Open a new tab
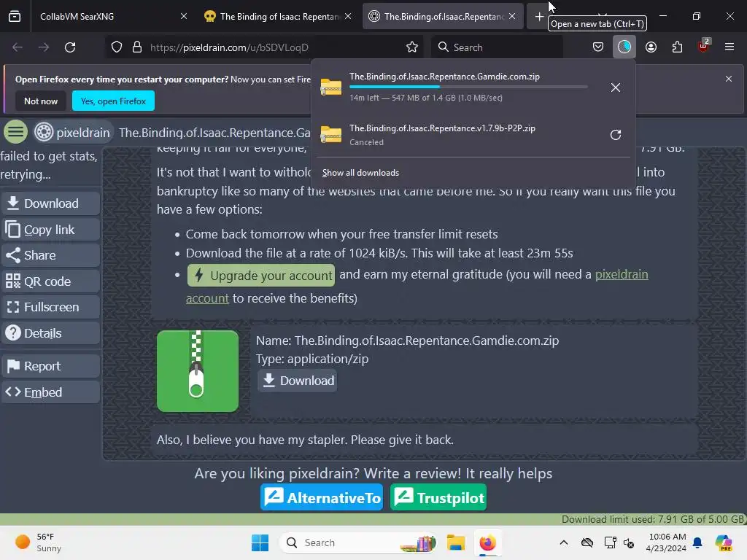 [x=539, y=17]
